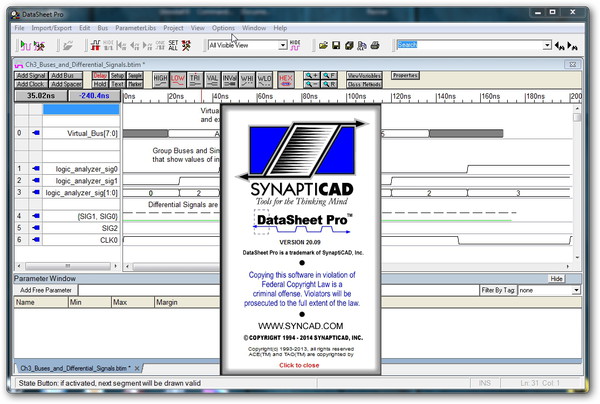Close the Ch3_Buses_and_Differential_Signals.btim tab
Screen dimensions: 600x404
[x=137, y=368]
